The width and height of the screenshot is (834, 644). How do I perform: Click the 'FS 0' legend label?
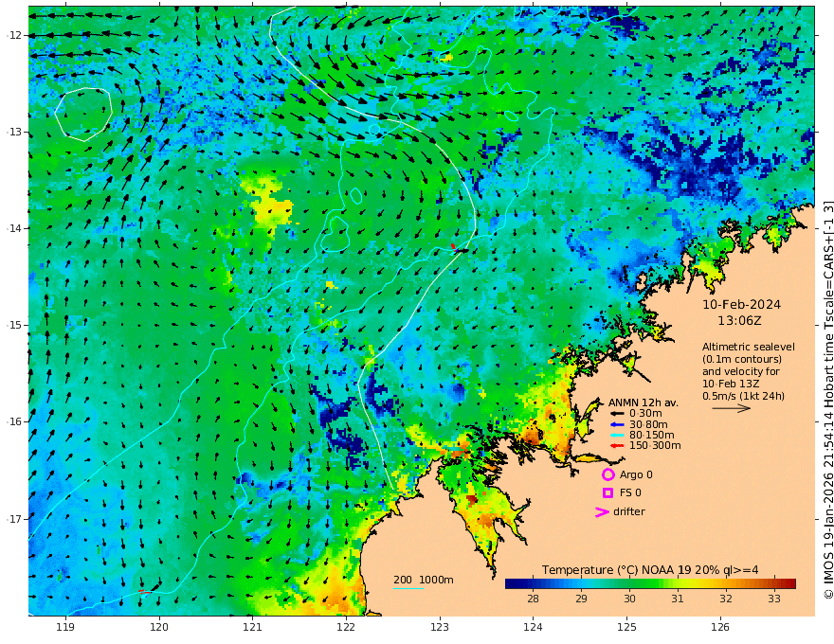[630, 493]
